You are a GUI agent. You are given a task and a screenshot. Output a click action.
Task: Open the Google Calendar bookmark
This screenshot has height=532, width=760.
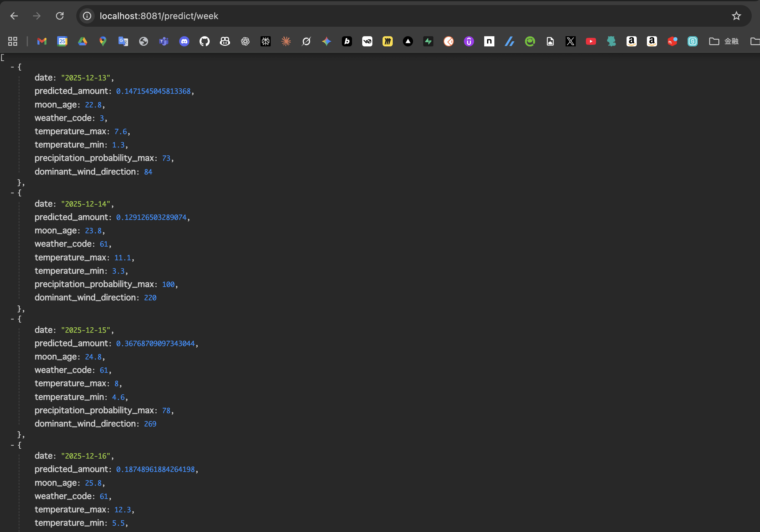pyautogui.click(x=62, y=41)
